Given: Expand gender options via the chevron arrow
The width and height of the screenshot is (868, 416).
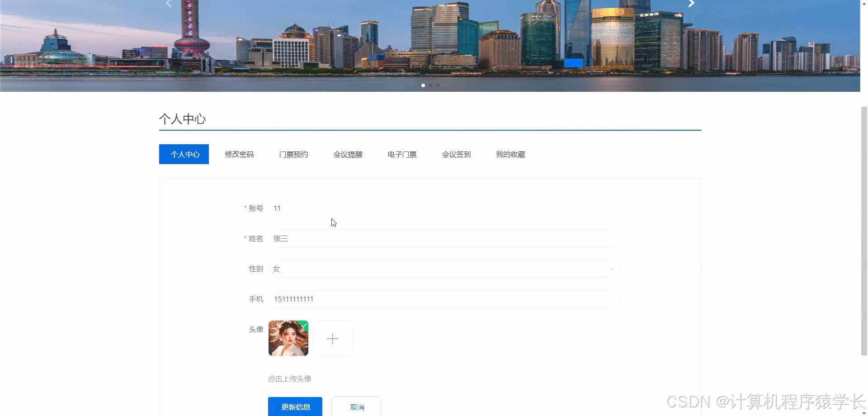Looking at the screenshot, I should 612,269.
